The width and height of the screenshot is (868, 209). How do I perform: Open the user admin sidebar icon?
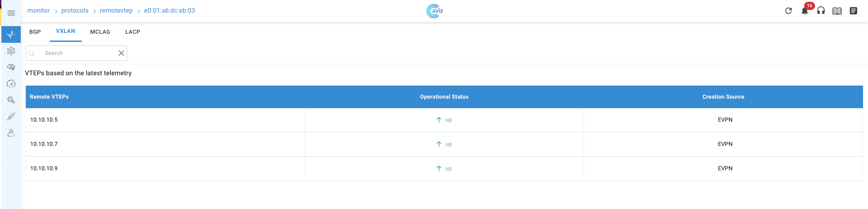pyautogui.click(x=11, y=133)
